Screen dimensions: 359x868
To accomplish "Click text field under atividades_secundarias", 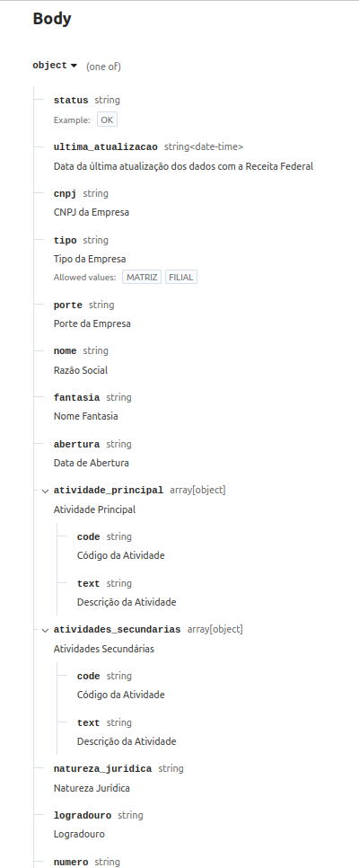I will (89, 723).
